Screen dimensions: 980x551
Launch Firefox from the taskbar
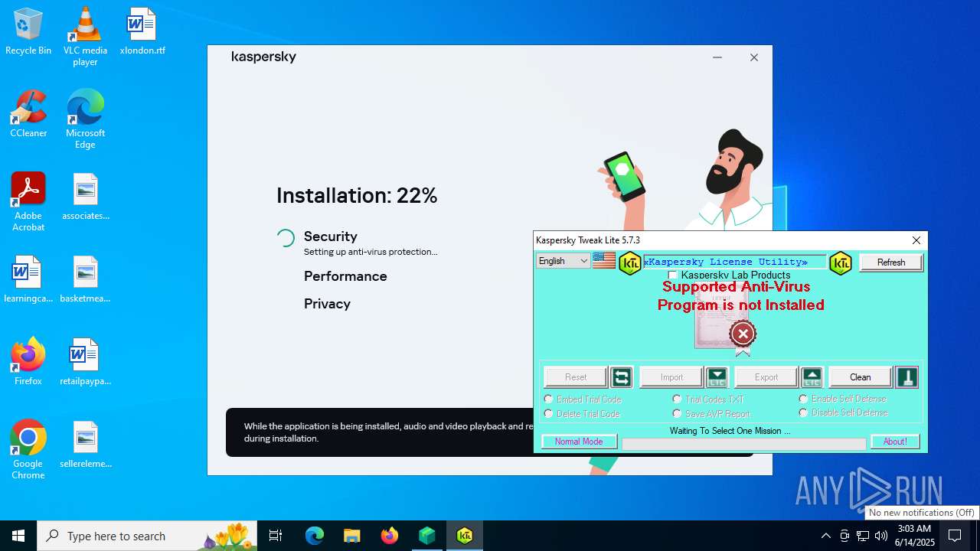(390, 536)
